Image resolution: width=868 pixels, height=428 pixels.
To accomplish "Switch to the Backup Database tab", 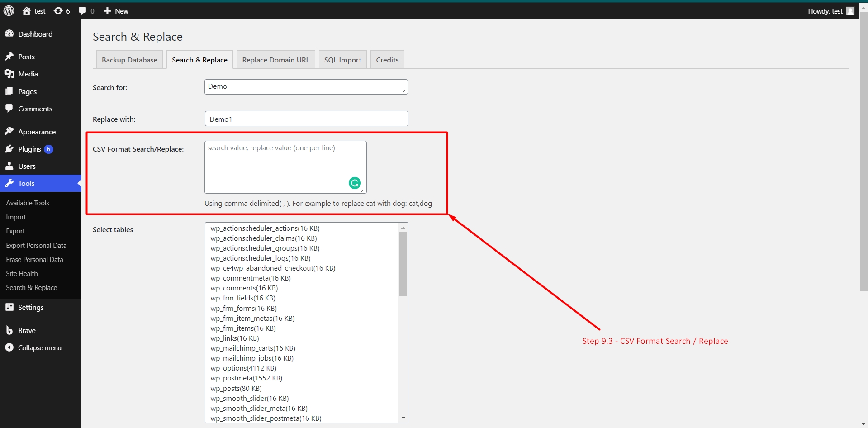I will (x=129, y=60).
